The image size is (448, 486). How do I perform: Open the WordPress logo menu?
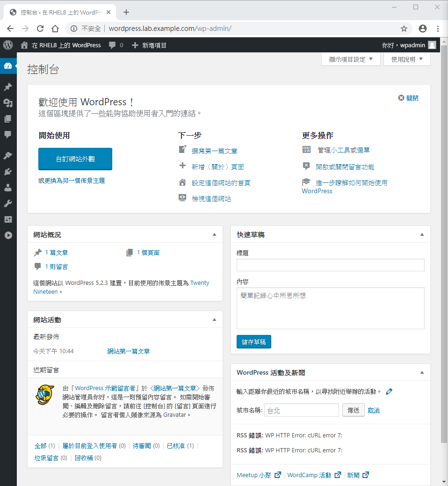click(8, 45)
